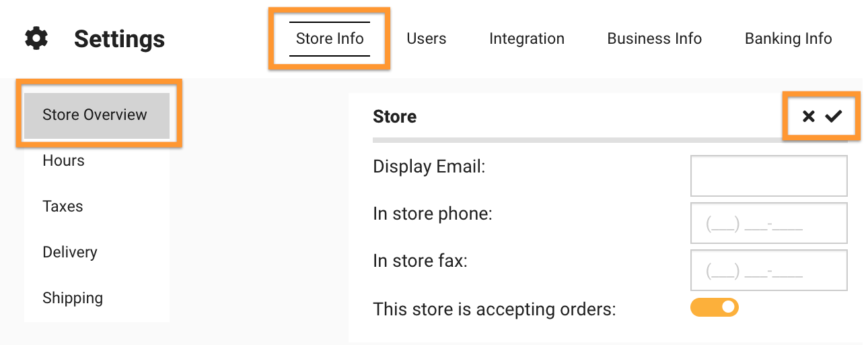
Task: Save store changes with the checkmark icon
Action: click(x=834, y=117)
